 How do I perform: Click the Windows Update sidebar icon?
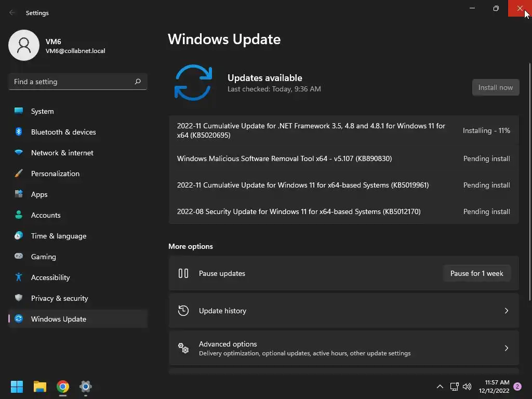click(x=19, y=318)
